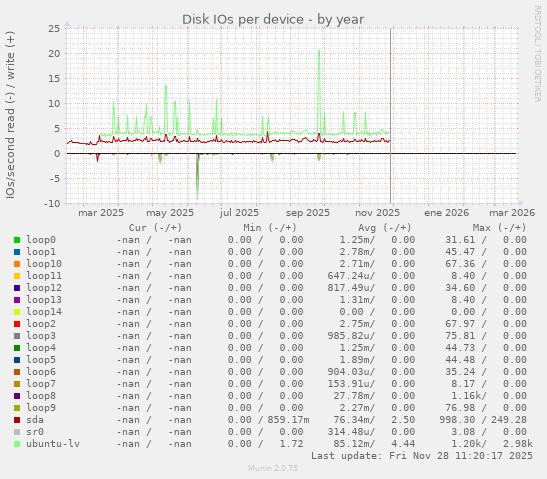Screen dimensions: 547x479
Task: Click the 'Max (-/+)' column header
Action: [499, 228]
